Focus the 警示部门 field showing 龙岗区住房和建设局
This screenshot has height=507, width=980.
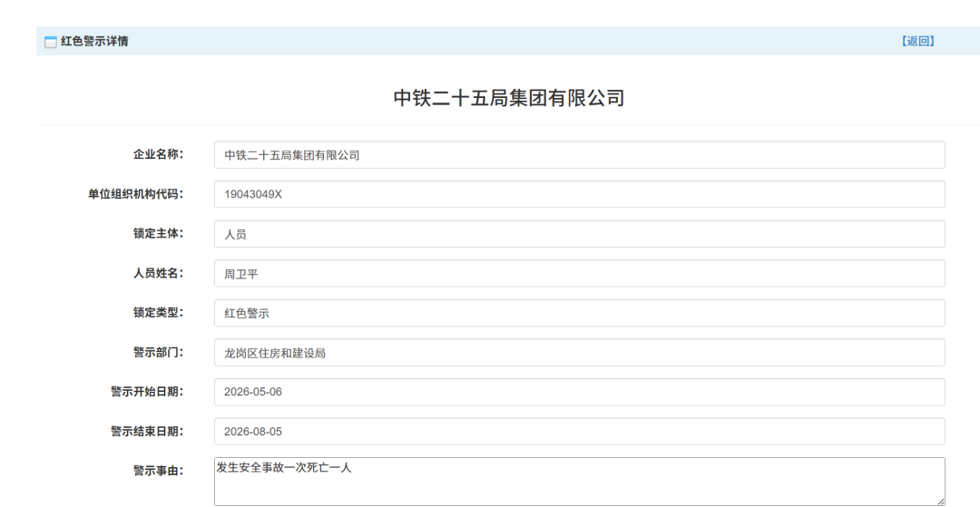pos(579,353)
